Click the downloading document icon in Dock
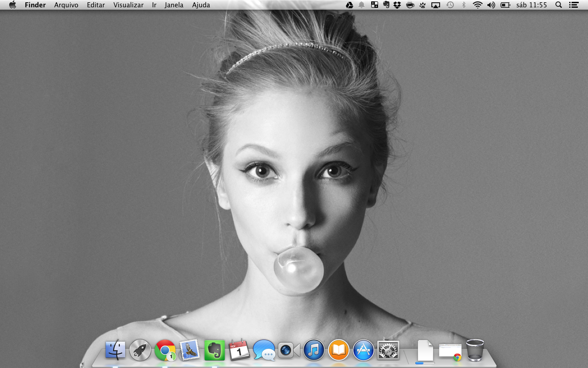588x368 pixels. pyautogui.click(x=425, y=351)
